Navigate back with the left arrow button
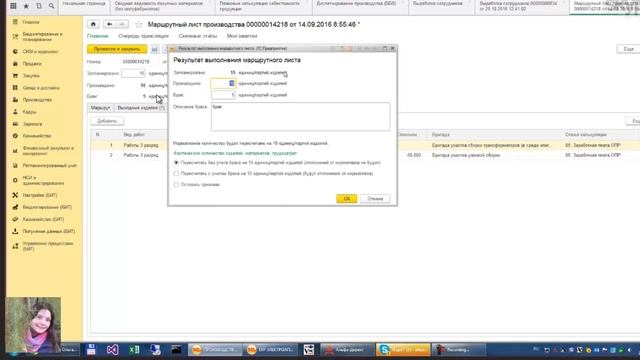640x360 pixels. (x=109, y=24)
